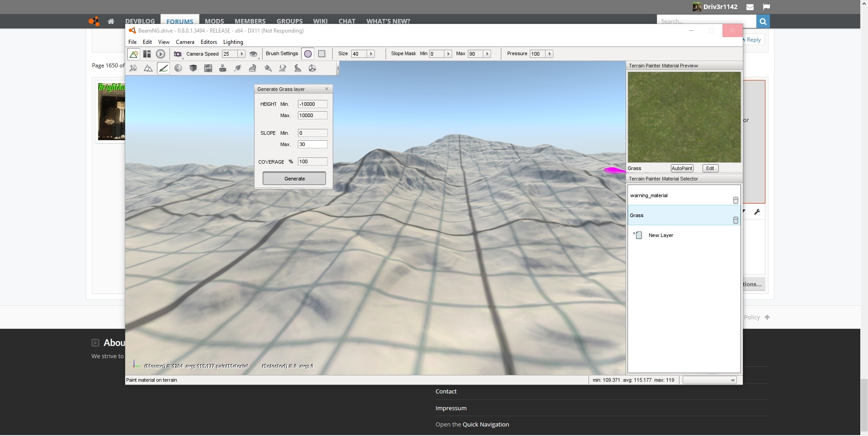Delete the warning_material layer trash icon
The height and width of the screenshot is (436, 868).
736,200
